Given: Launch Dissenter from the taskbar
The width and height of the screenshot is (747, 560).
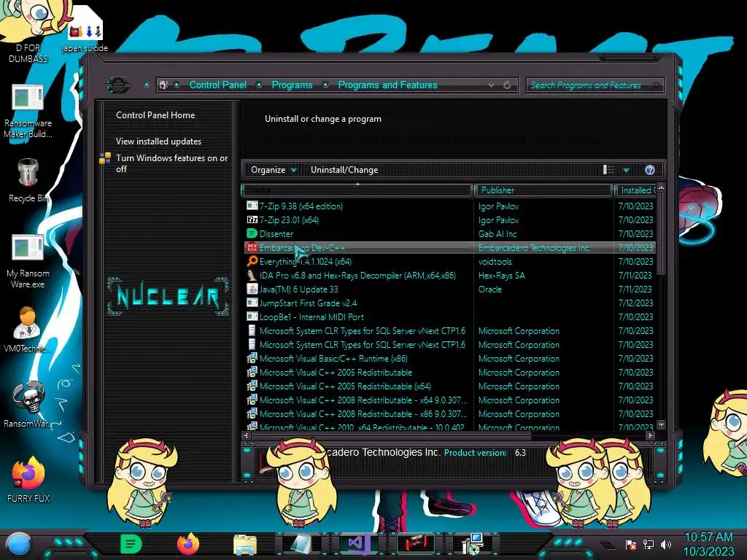Looking at the screenshot, I should 131,544.
